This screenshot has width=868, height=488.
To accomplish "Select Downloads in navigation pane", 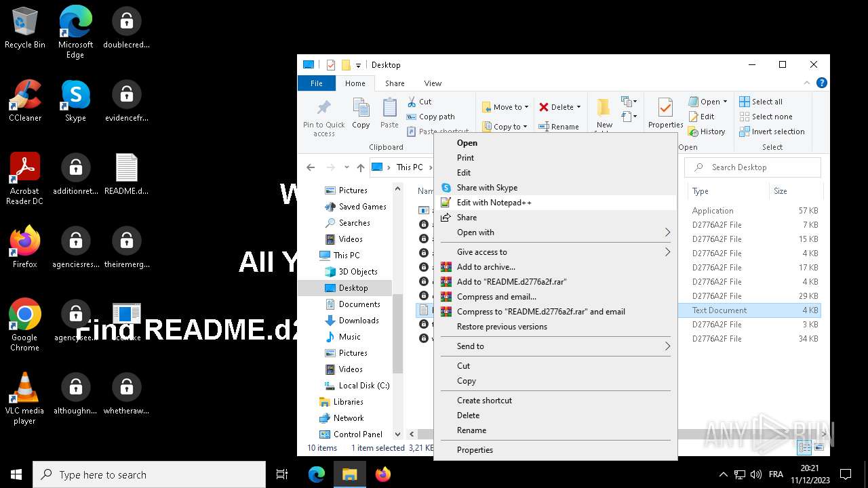I will 352,321.
